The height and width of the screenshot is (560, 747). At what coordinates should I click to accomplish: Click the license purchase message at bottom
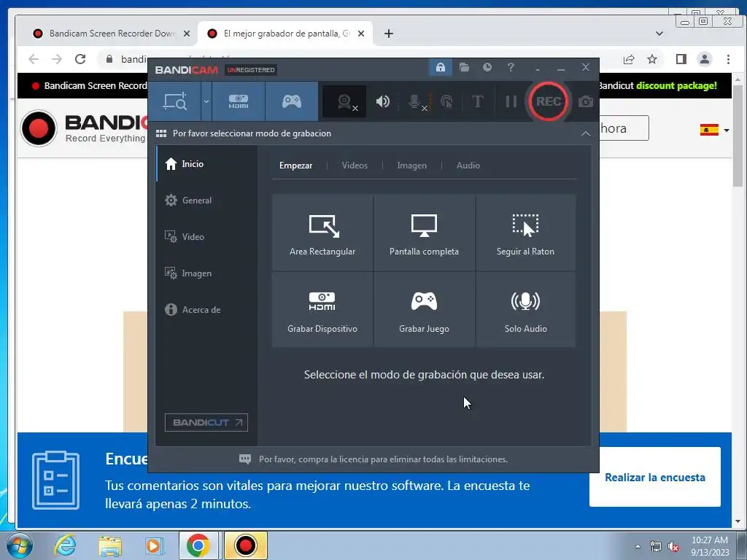[x=383, y=459]
